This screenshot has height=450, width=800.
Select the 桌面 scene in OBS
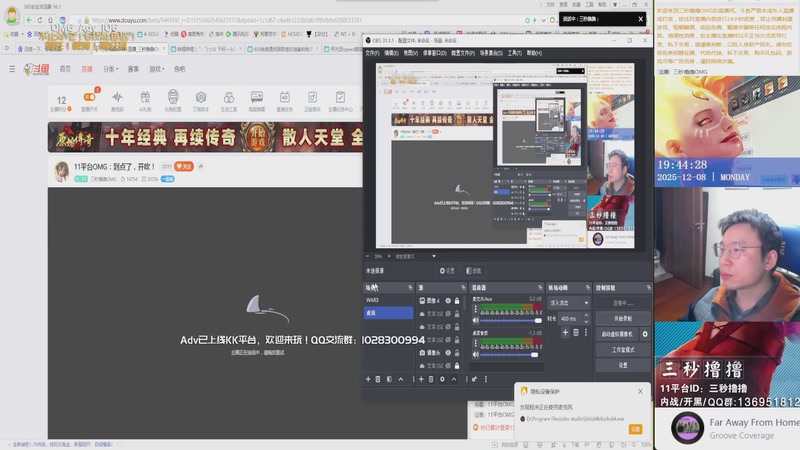click(388, 313)
